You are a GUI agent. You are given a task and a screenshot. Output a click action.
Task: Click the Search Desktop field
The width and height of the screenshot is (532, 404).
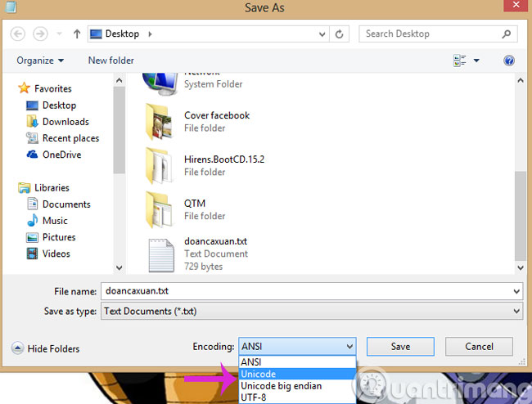(x=438, y=34)
